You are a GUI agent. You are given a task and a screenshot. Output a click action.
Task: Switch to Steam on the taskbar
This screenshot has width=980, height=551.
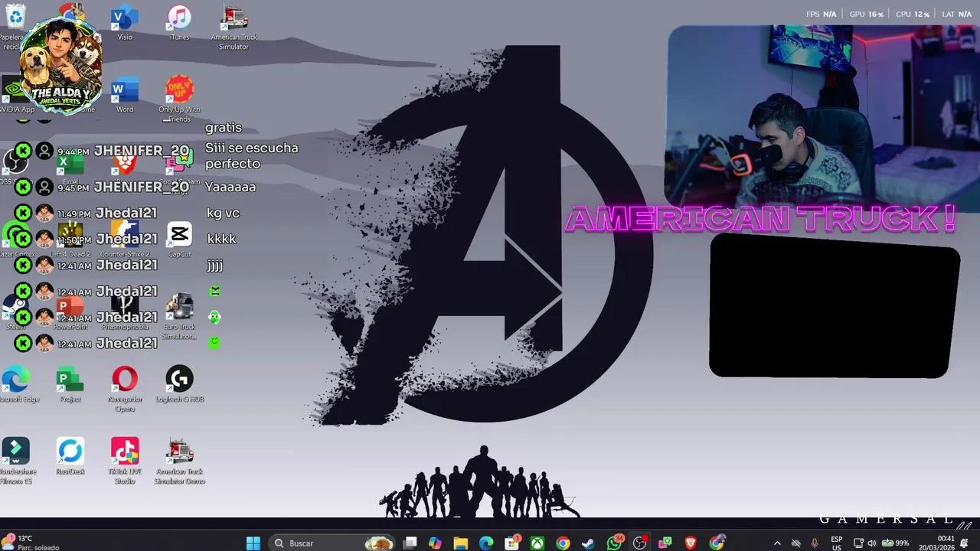(588, 543)
